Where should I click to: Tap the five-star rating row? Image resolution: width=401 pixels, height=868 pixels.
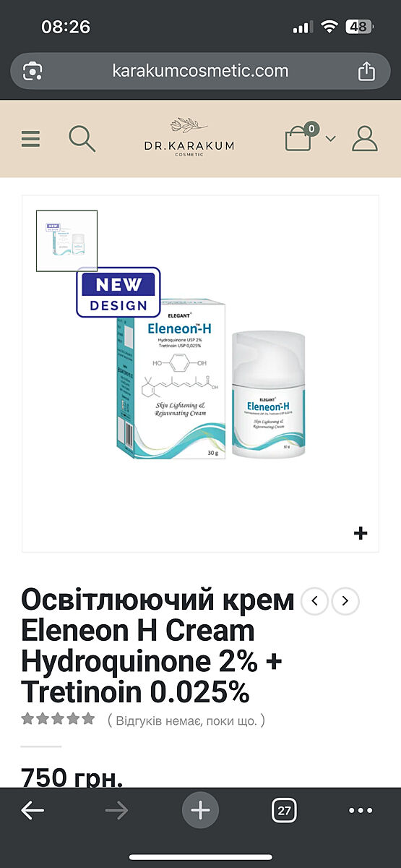(58, 718)
